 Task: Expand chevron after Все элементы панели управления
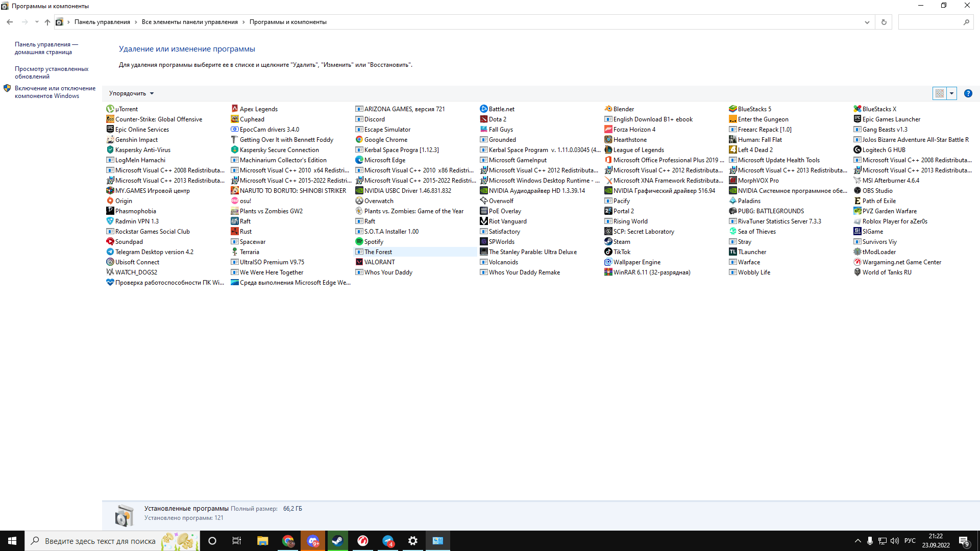pos(243,22)
